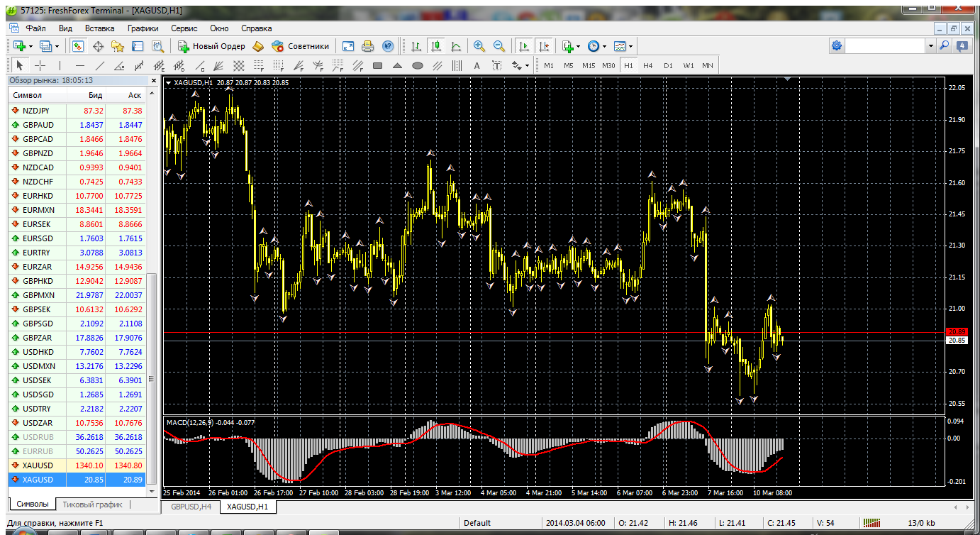Switch to the GBPUSD,H4 chart tab
Screen dimensions: 980x535
point(191,507)
